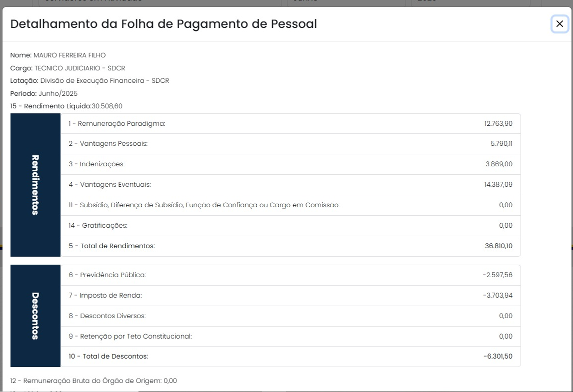Image resolution: width=573 pixels, height=392 pixels.
Task: Click the Total de Descontos row
Action: click(x=290, y=357)
